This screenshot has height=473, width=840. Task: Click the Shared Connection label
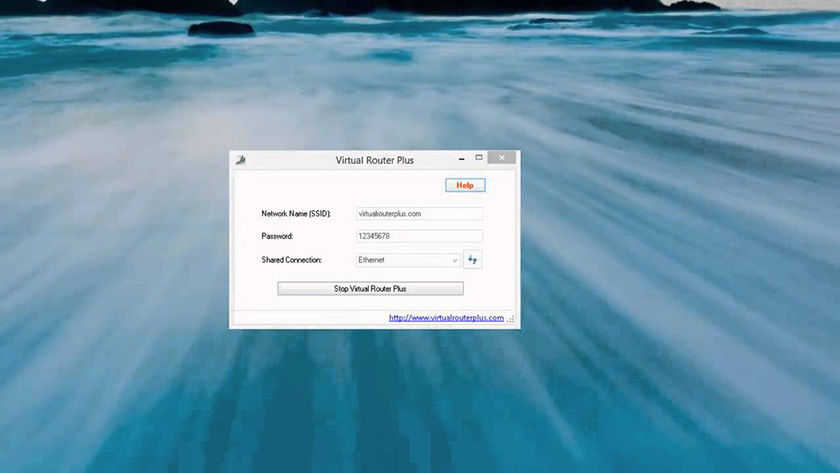click(x=292, y=260)
